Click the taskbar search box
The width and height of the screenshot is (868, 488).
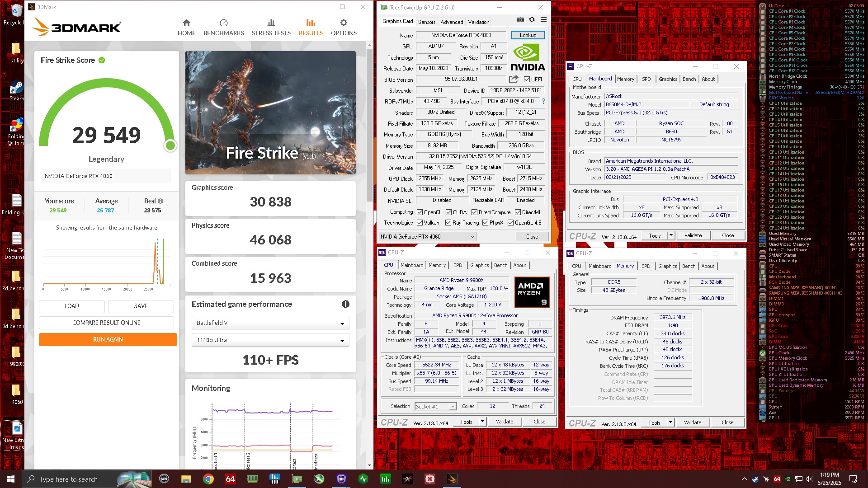point(86,479)
